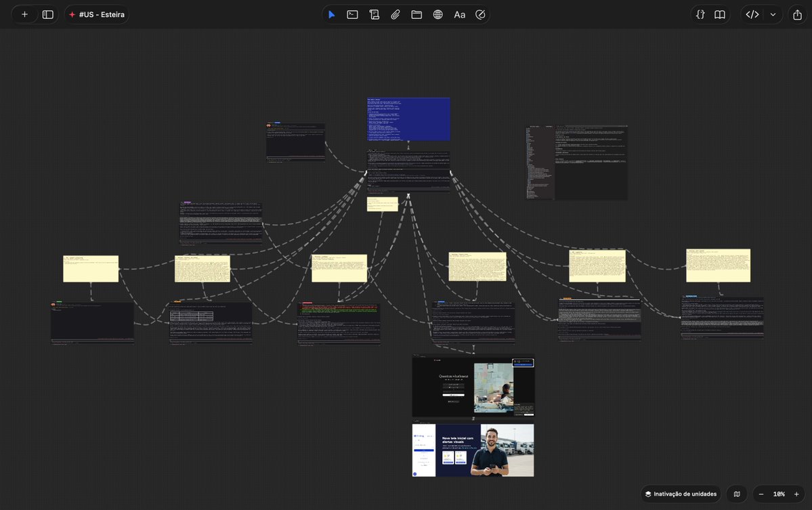Open the #US - Esteira canvas title
812x510 pixels.
(97, 14)
